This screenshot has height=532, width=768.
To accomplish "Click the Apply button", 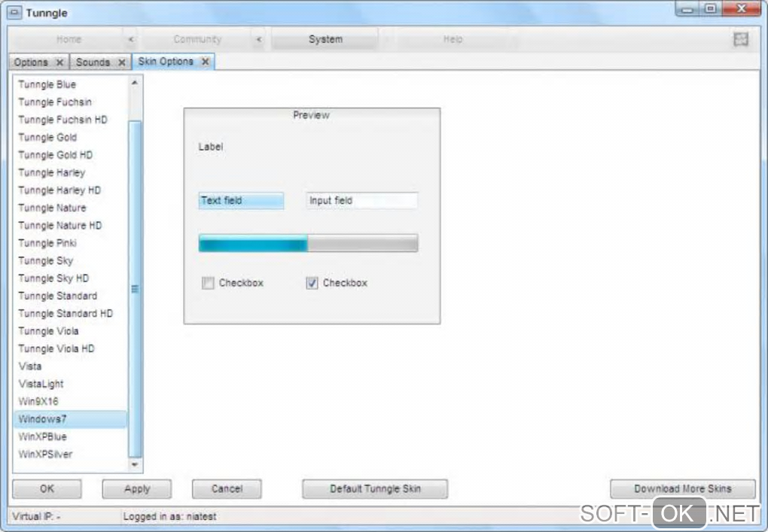I will coord(136,488).
